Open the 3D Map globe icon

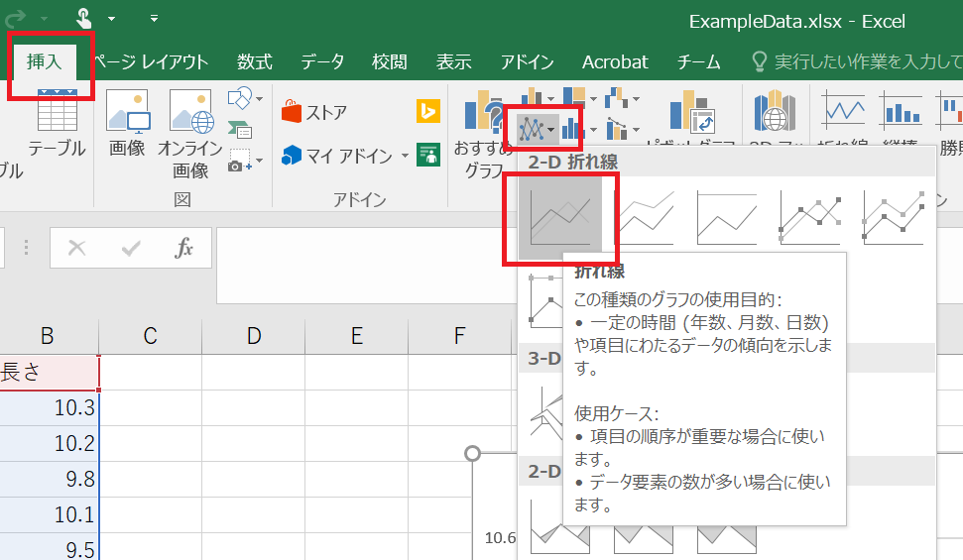tap(776, 111)
